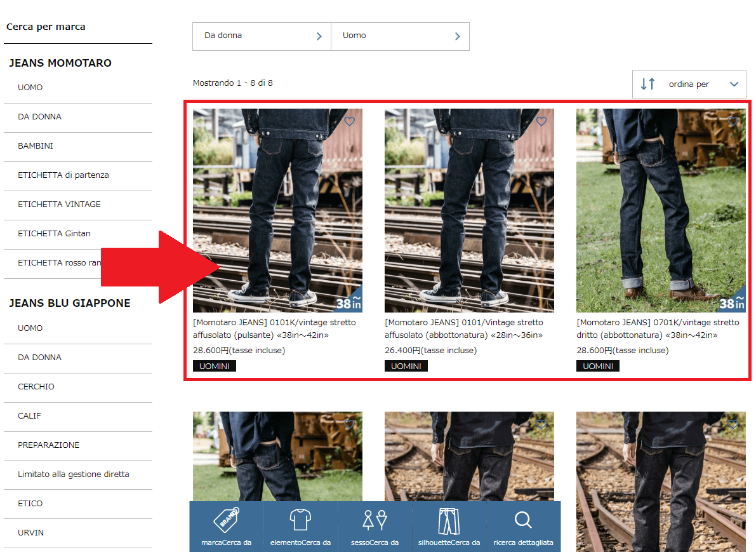756x552 pixels.
Task: Open 0101K vintage stretto affusolato product image
Action: coord(278,210)
